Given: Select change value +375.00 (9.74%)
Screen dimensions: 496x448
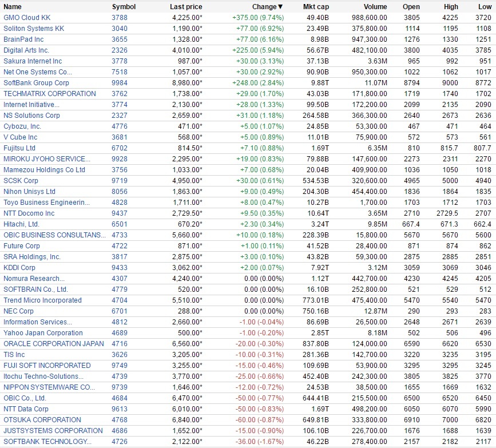Looking at the screenshot, I should 258,18.
